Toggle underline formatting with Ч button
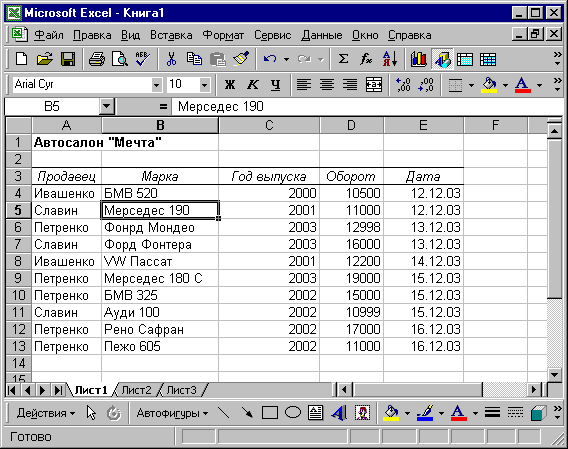568x449 pixels. click(x=276, y=85)
